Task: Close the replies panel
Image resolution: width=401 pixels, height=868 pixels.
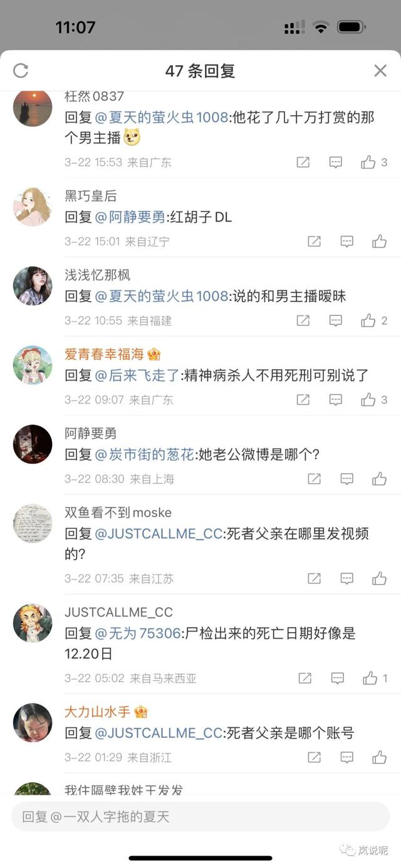Action: tap(380, 71)
